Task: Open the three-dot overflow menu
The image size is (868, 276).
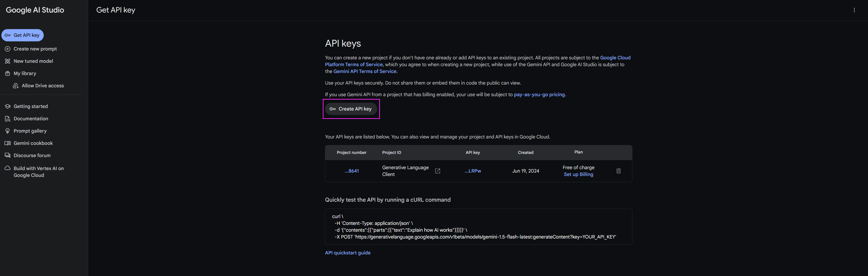Action: point(854,10)
